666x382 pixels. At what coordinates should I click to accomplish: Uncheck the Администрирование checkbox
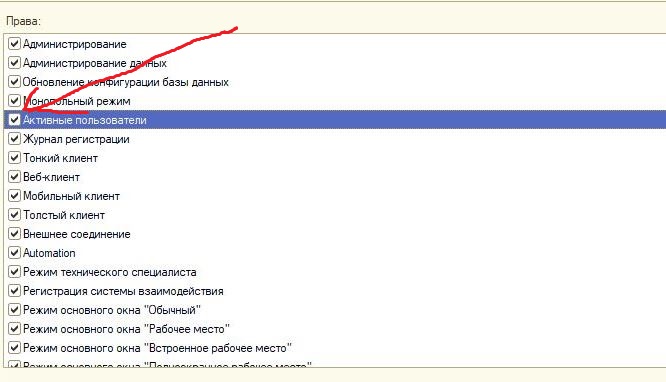pyautogui.click(x=14, y=43)
